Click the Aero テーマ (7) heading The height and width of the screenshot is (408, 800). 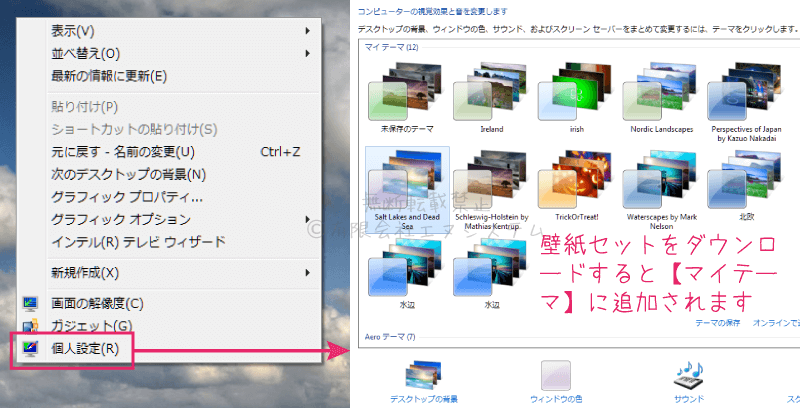click(x=390, y=337)
